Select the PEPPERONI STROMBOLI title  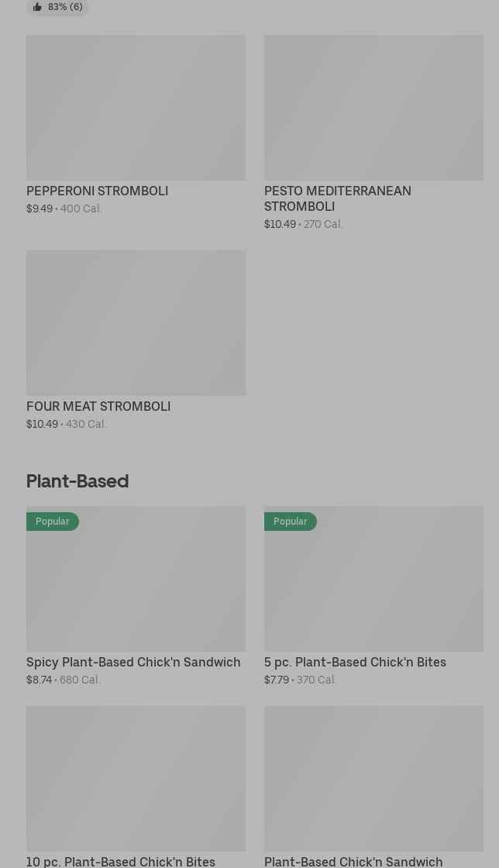click(97, 191)
